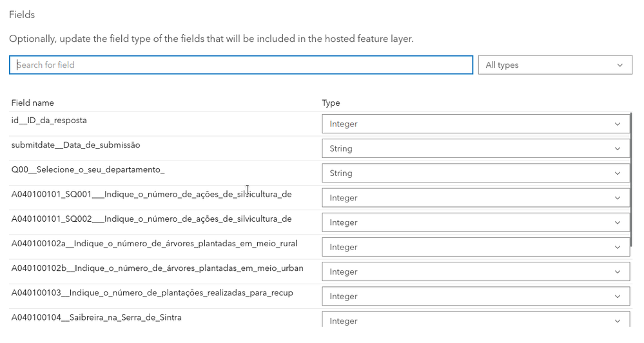Screen dimensions: 644x343
Task: Click chevron in All types filter
Action: (620, 65)
